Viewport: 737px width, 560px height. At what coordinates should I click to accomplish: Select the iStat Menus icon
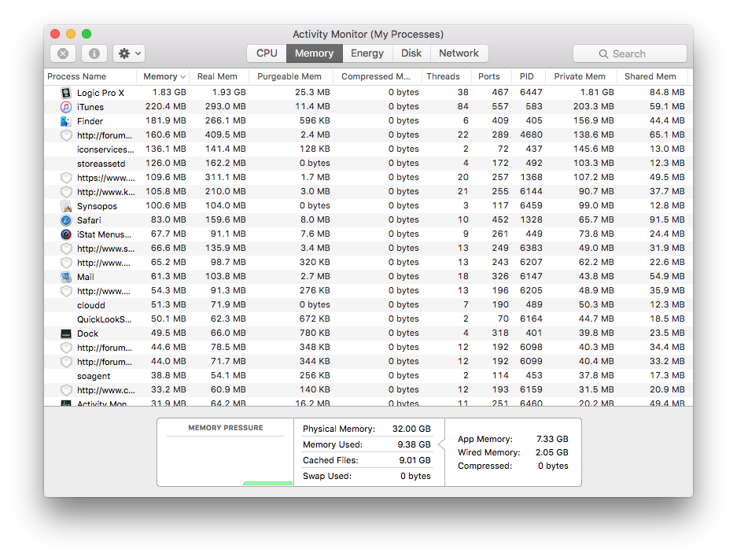coord(66,234)
